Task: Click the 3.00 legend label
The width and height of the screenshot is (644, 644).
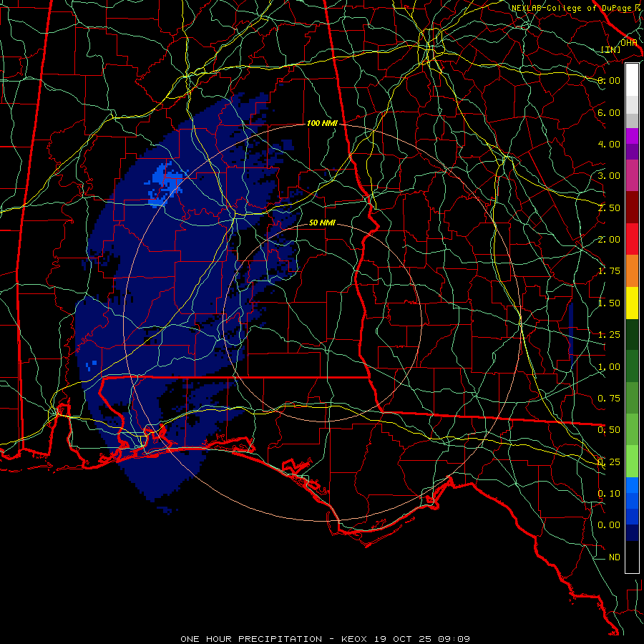Action: coord(609,176)
